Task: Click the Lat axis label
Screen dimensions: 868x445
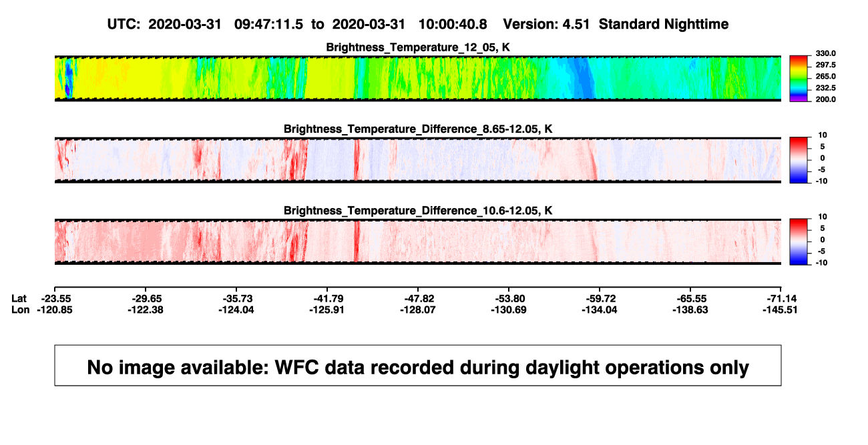Action: 20,298
